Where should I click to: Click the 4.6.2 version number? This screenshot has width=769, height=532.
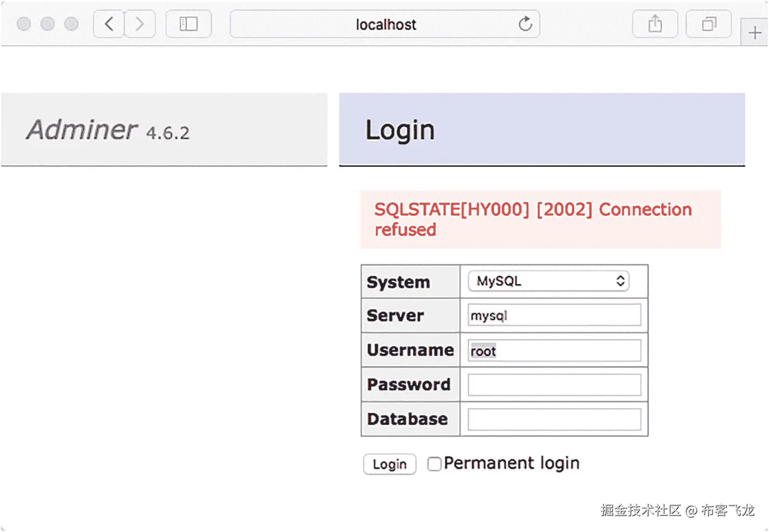point(168,133)
